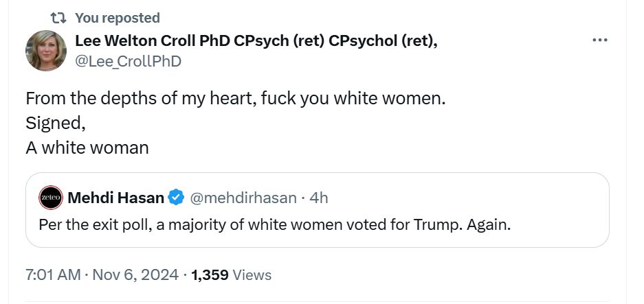Screen dimensions: 644x304
Task: Click the blue verified badge beside Mehdi Hasan
Action: click(177, 198)
